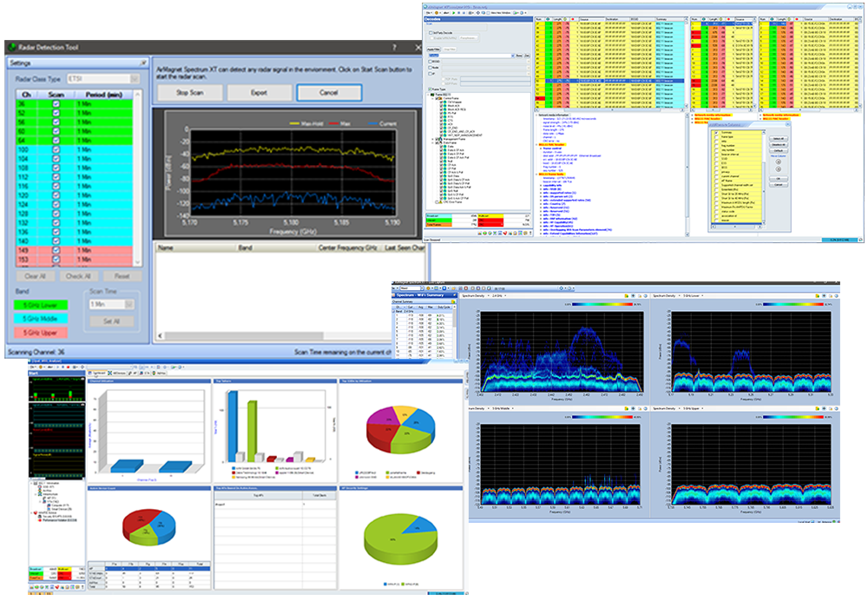
Task: Click the Cancel button in Radar tool
Action: coord(328,92)
